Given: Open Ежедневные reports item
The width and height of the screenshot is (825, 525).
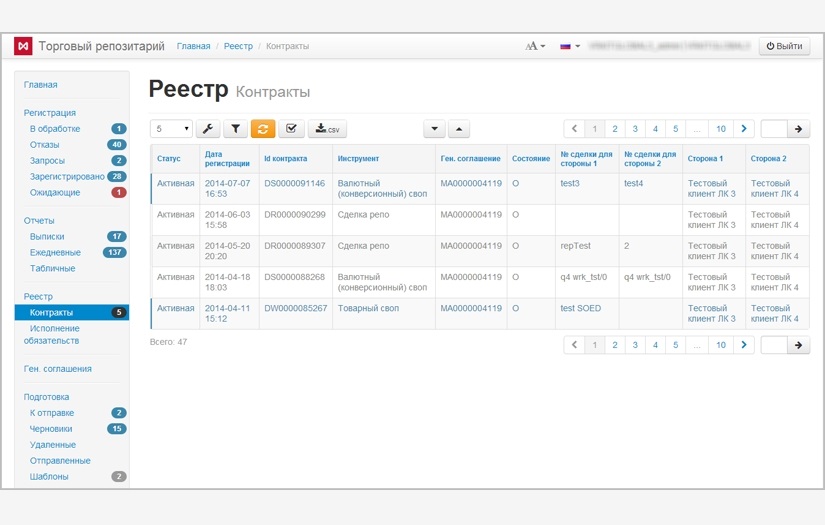Looking at the screenshot, I should tap(55, 253).
